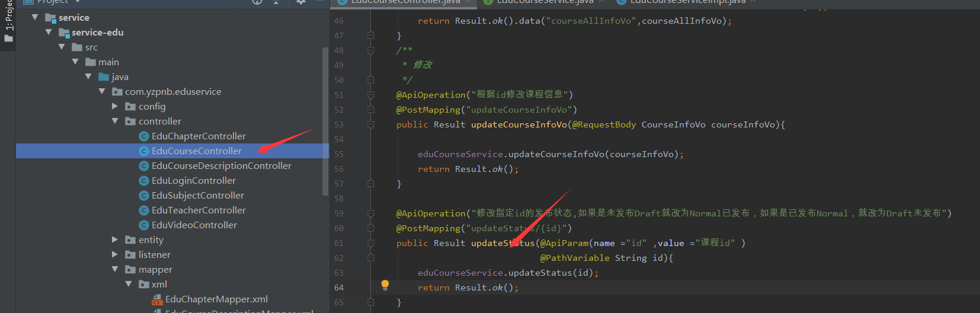This screenshot has height=313, width=980.
Task: Select EduTeacherController in the project tree
Action: pyautogui.click(x=198, y=210)
